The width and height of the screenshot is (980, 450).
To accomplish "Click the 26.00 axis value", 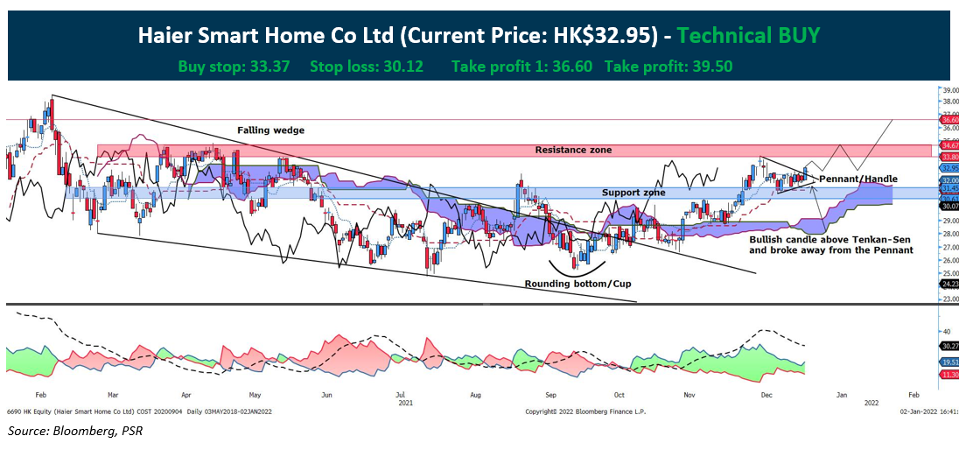I will click(x=950, y=260).
